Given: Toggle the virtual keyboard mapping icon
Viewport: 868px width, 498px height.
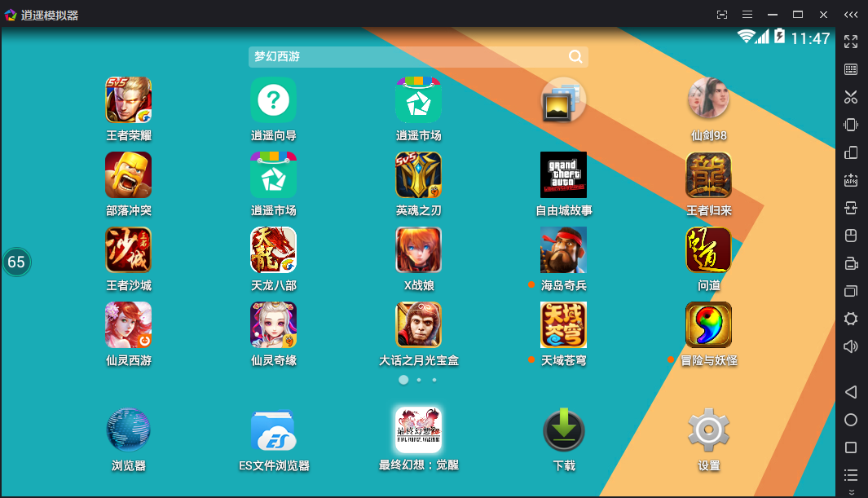Looking at the screenshot, I should point(851,69).
